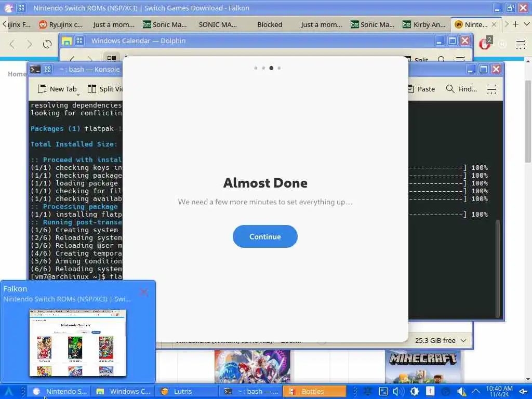532x399 pixels.
Task: Click Bottles in the taskbar
Action: pyautogui.click(x=314, y=392)
